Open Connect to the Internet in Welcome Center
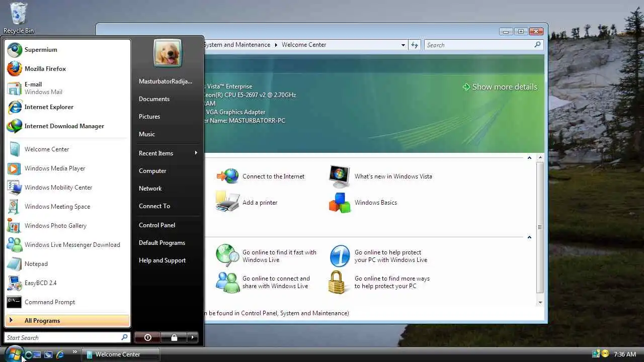Image resolution: width=644 pixels, height=362 pixels. click(261, 176)
